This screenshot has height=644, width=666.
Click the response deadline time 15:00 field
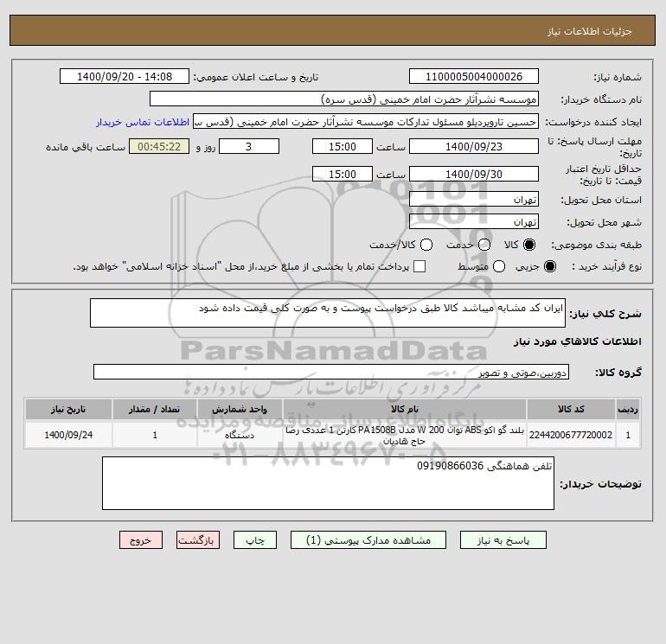pyautogui.click(x=343, y=146)
